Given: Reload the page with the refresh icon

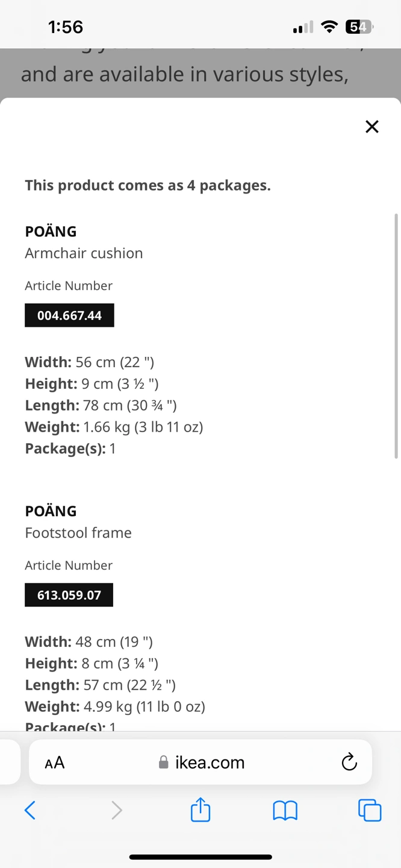Looking at the screenshot, I should (349, 762).
